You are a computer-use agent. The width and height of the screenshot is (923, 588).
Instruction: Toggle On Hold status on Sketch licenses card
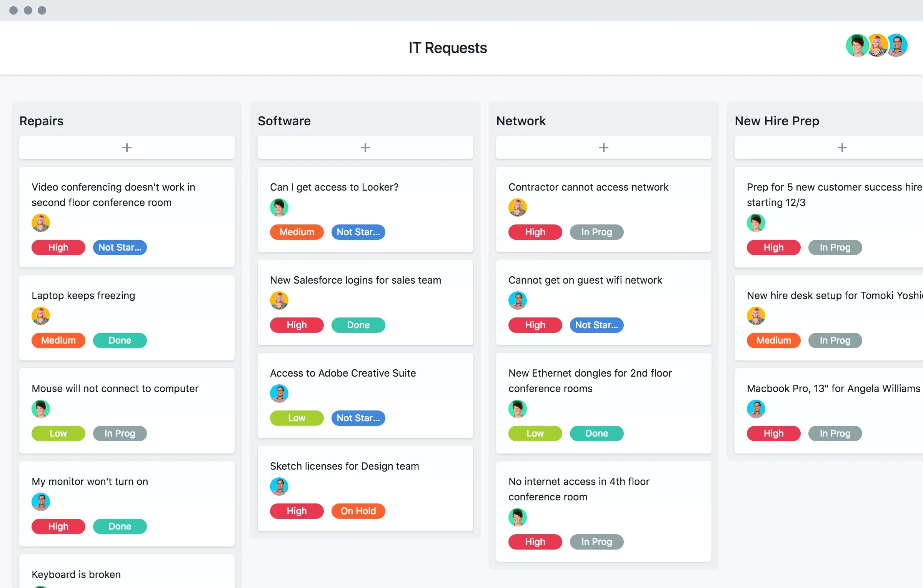coord(358,511)
